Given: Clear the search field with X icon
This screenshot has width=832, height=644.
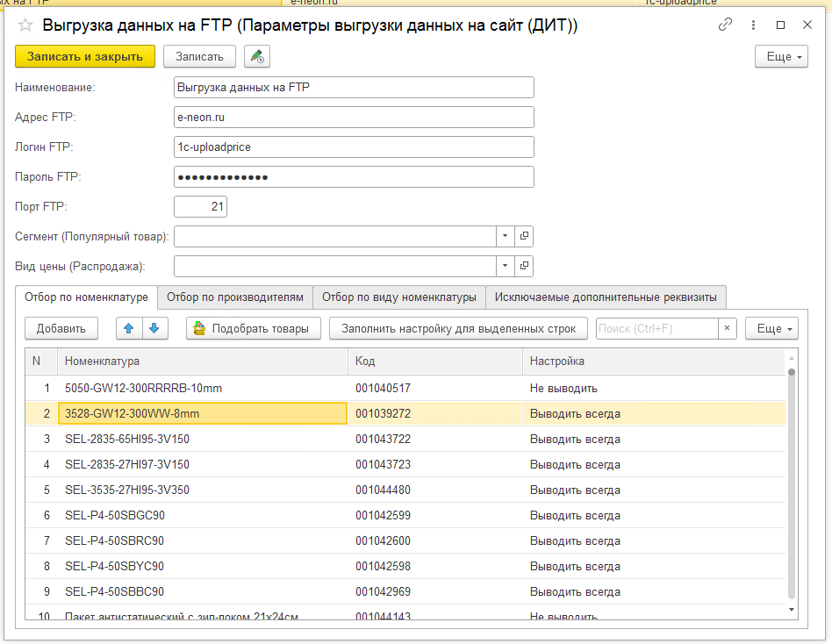Looking at the screenshot, I should pyautogui.click(x=727, y=329).
